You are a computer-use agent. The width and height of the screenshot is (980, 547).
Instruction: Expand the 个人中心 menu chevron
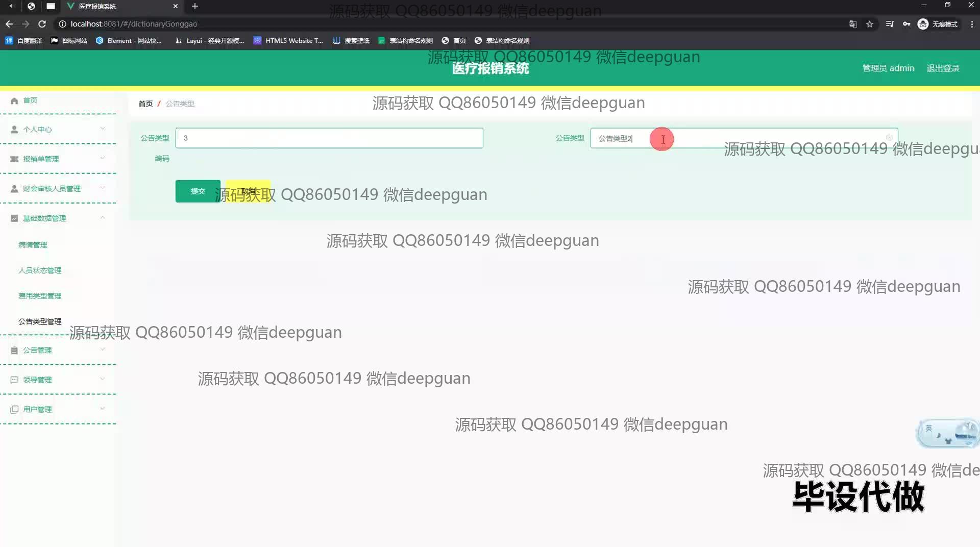[x=103, y=129]
